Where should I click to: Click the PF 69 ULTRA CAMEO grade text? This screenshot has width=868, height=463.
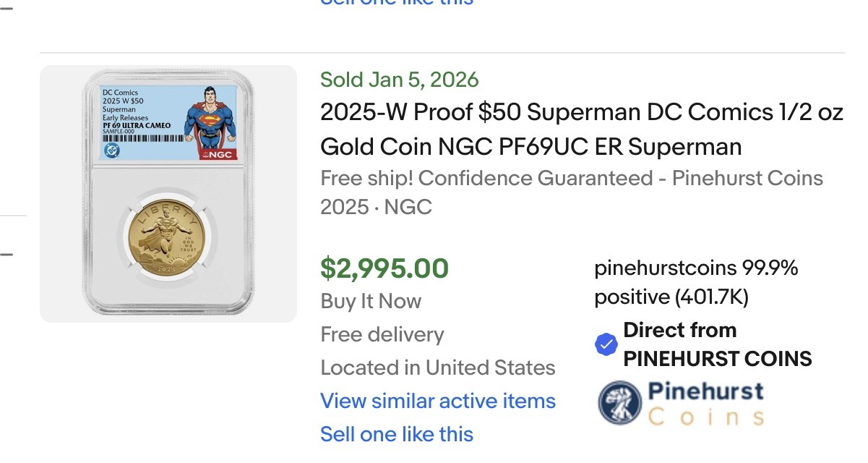pyautogui.click(x=137, y=126)
